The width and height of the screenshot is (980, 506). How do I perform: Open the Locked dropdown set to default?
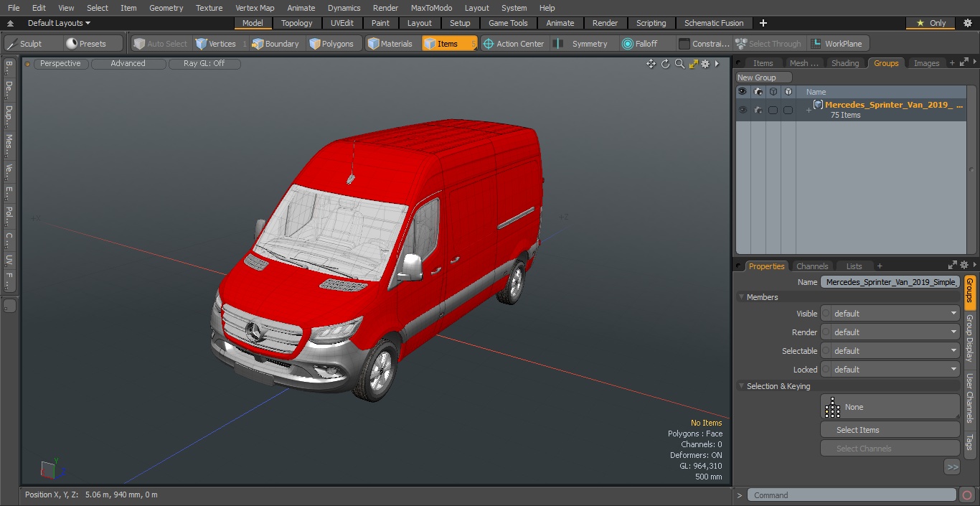(x=895, y=370)
